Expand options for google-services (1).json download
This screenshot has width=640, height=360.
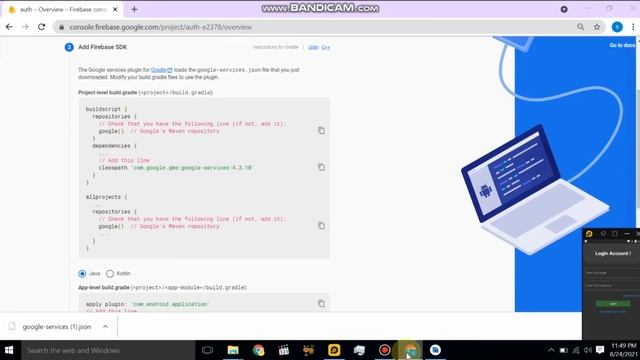tap(105, 327)
